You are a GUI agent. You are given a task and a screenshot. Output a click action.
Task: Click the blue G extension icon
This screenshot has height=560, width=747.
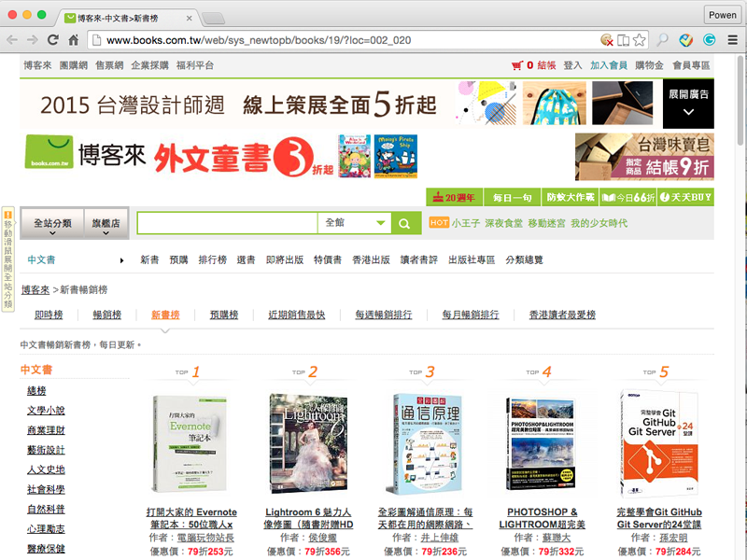point(710,40)
